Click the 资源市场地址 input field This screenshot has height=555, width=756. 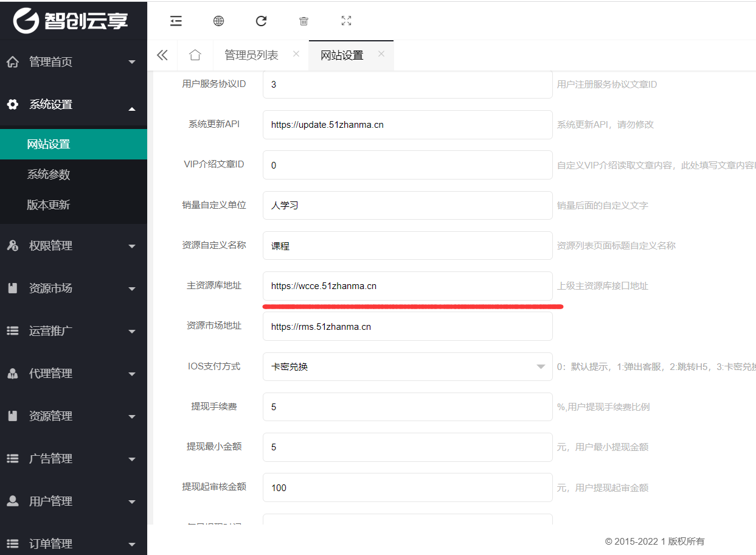tap(407, 327)
